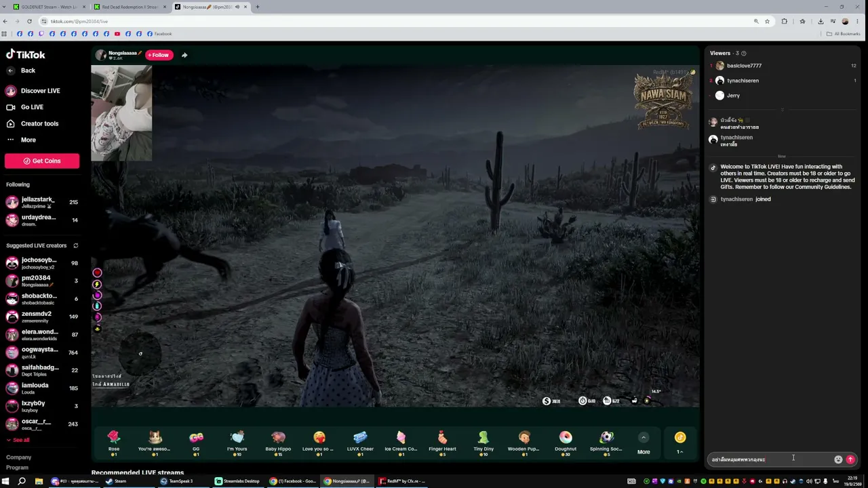Open TeamSpeak 3 from taskbar
The image size is (868, 488).
[176, 481]
